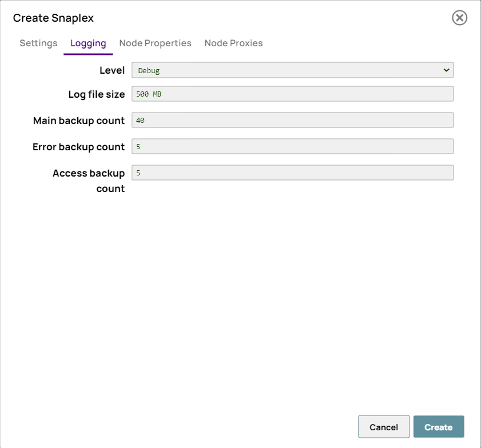481x448 pixels.
Task: Click the Create button
Action: click(x=439, y=427)
